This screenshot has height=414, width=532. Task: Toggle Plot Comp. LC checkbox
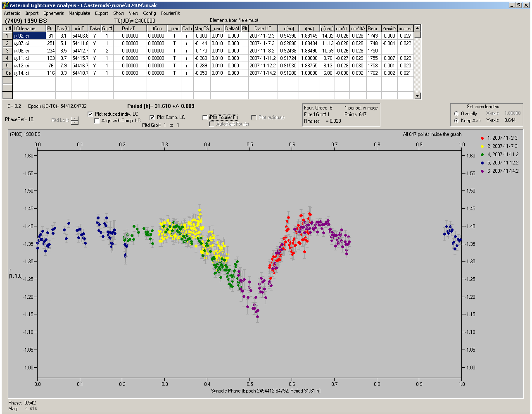[x=152, y=117]
